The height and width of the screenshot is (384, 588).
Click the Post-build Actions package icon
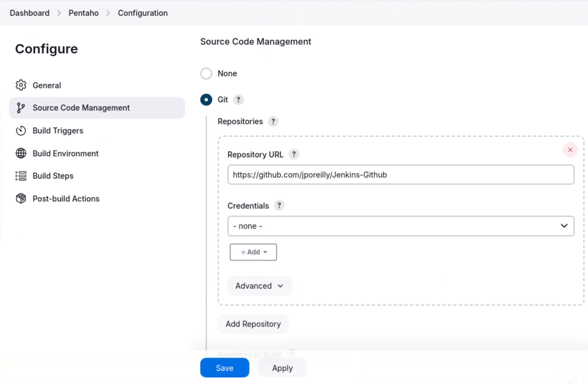coord(21,199)
